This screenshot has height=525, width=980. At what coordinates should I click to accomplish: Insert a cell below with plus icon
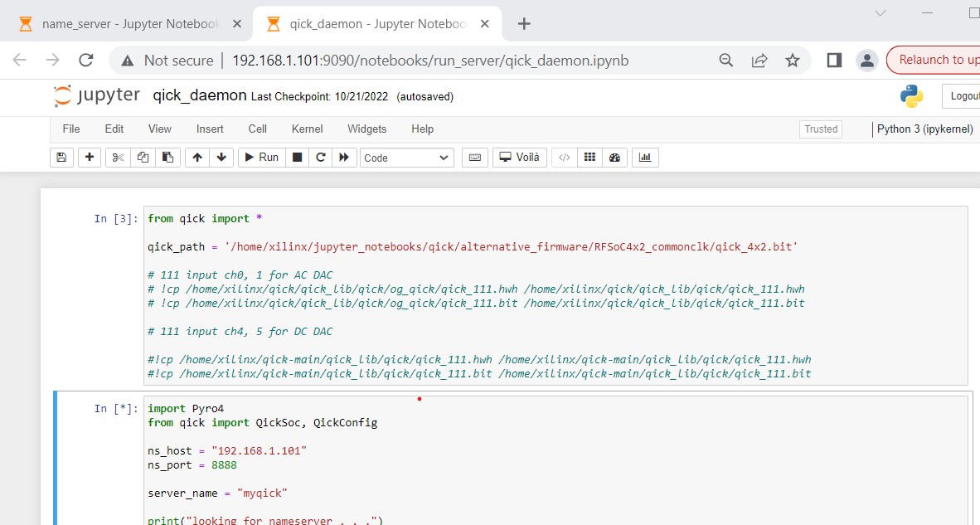pos(90,158)
